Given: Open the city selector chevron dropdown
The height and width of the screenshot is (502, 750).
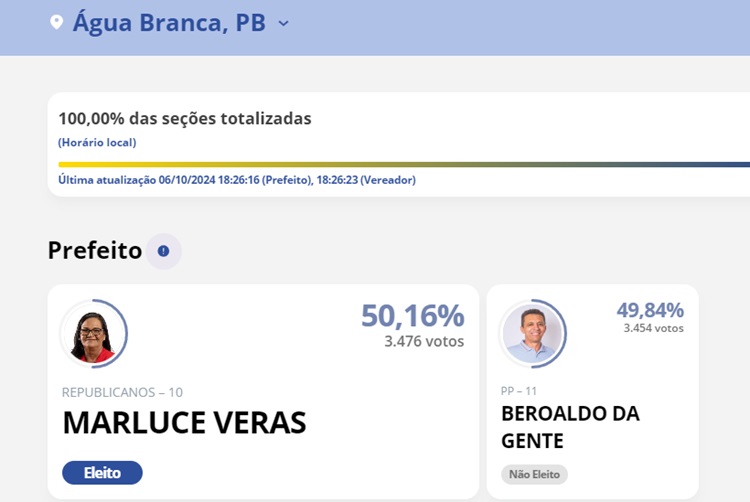Looking at the screenshot, I should [x=283, y=23].
